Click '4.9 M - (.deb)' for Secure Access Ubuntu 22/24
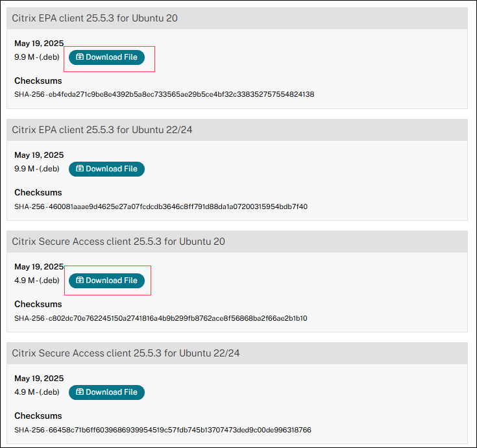 37,392
